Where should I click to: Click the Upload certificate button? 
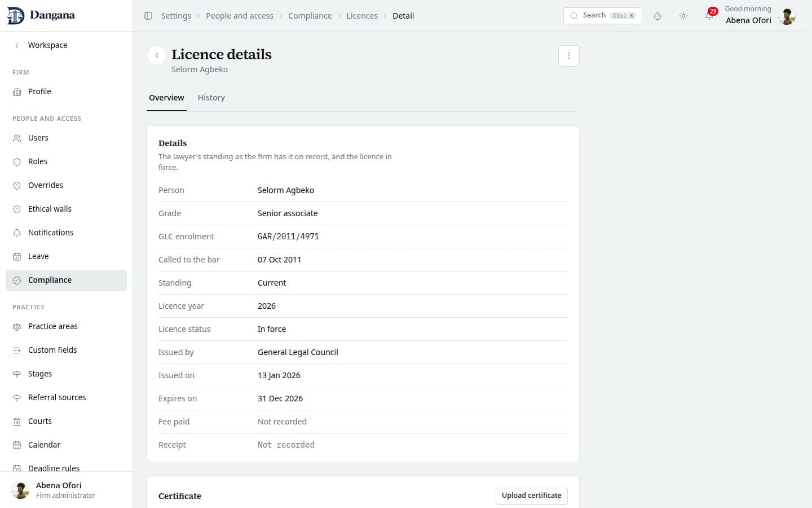click(x=532, y=496)
